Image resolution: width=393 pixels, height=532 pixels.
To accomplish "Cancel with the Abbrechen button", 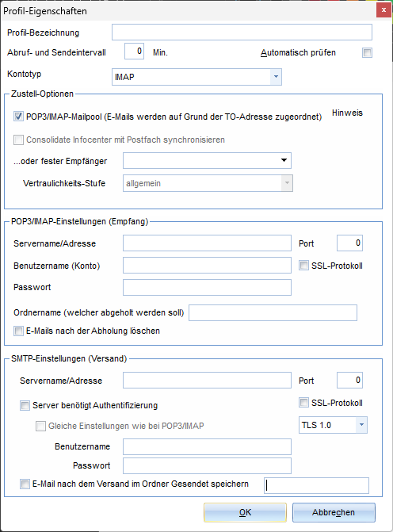I will (334, 512).
